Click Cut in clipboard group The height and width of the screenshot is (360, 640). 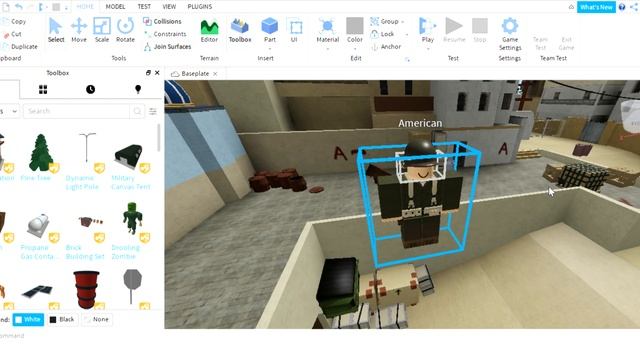click(12, 34)
